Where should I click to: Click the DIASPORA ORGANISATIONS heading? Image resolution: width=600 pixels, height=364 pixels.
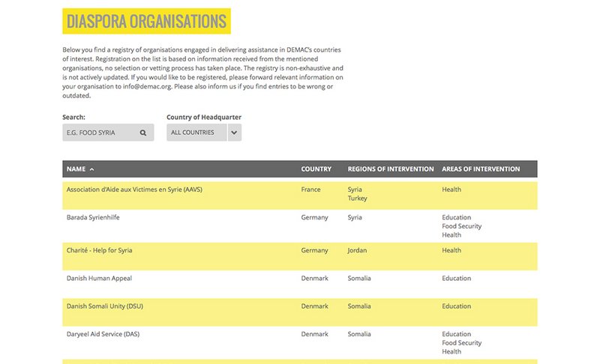coord(146,22)
